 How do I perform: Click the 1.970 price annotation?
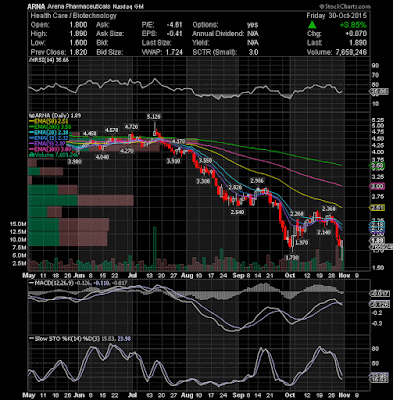click(302, 243)
